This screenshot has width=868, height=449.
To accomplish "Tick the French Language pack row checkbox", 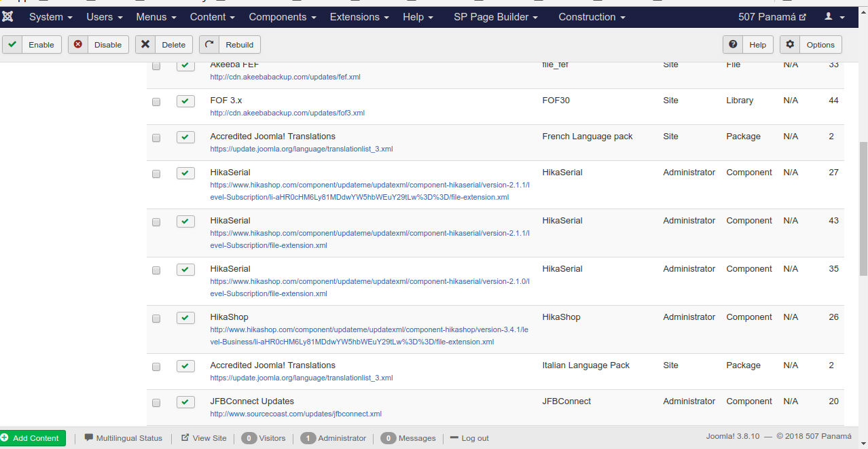I will click(x=156, y=138).
